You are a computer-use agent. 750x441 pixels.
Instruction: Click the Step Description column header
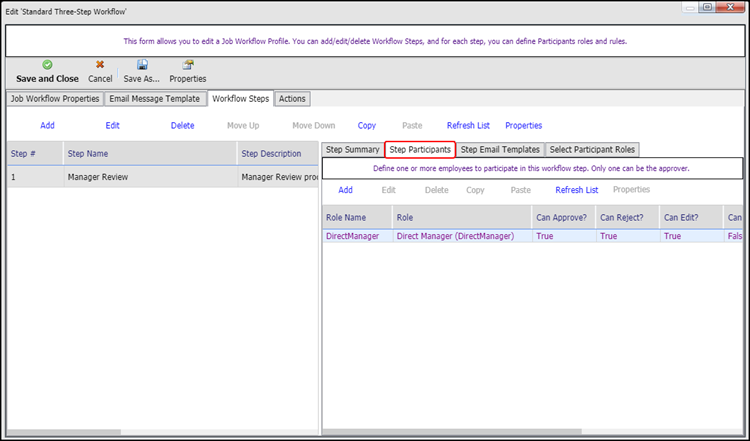click(x=278, y=154)
